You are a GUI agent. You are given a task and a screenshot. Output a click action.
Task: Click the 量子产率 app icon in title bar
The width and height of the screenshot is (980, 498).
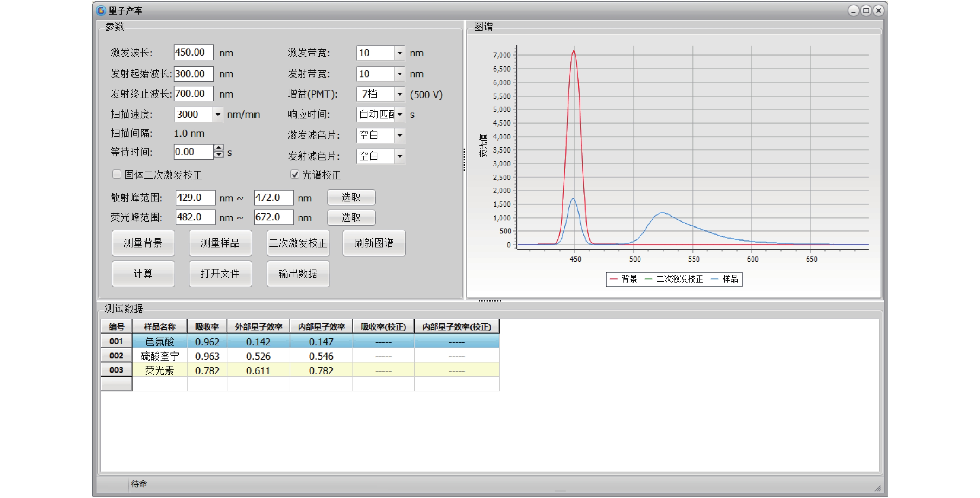pos(101,10)
